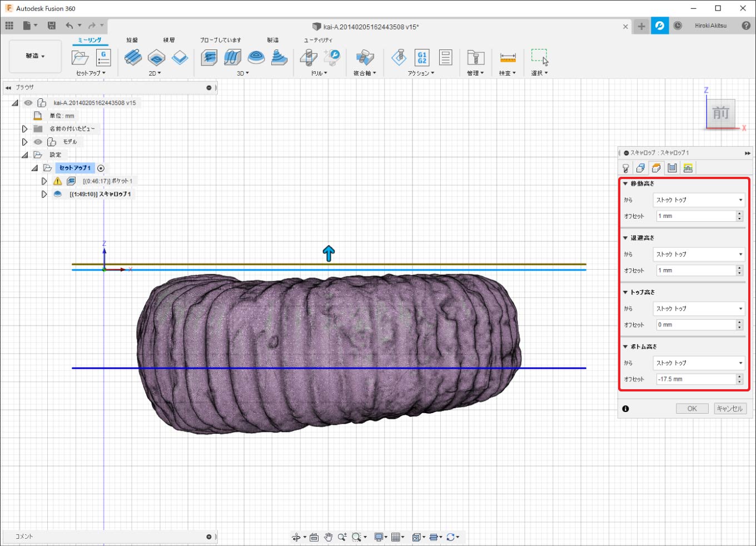Open the 移動高さ 'から' dropdown
Image resolution: width=756 pixels, height=546 pixels.
pos(699,200)
